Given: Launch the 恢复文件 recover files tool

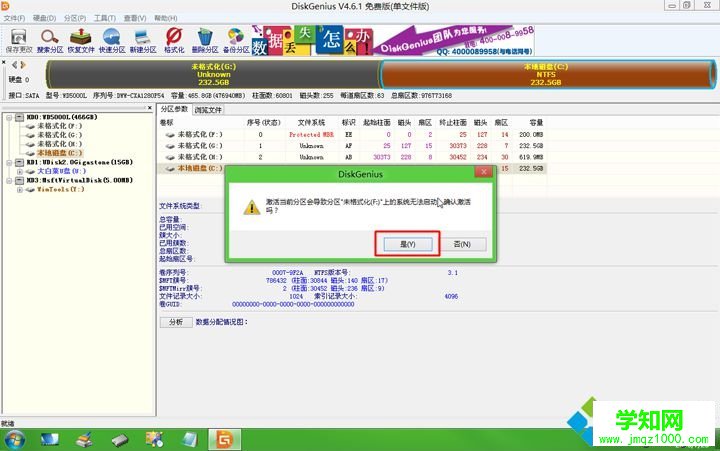Looking at the screenshot, I should (x=81, y=40).
